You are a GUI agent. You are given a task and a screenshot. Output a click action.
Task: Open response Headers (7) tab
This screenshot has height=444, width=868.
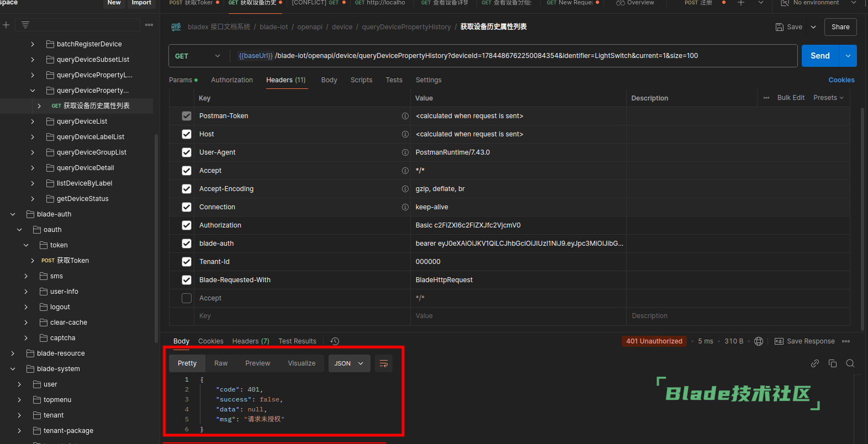click(x=251, y=341)
